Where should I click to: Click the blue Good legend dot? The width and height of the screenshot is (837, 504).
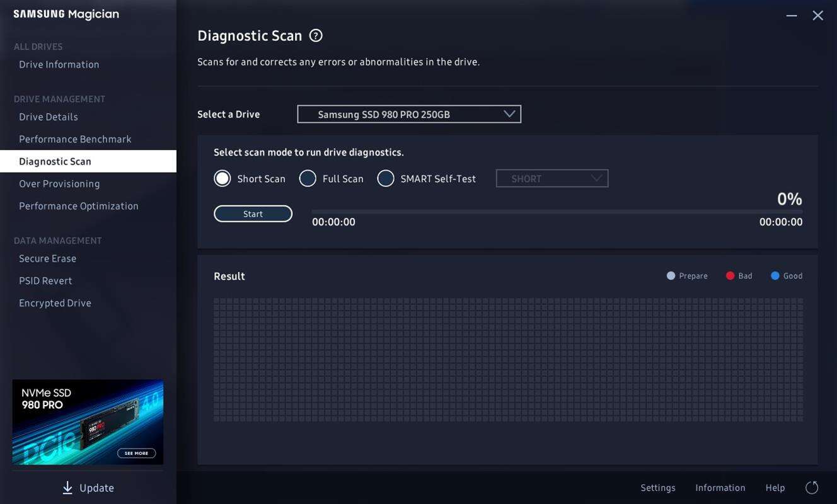click(775, 276)
